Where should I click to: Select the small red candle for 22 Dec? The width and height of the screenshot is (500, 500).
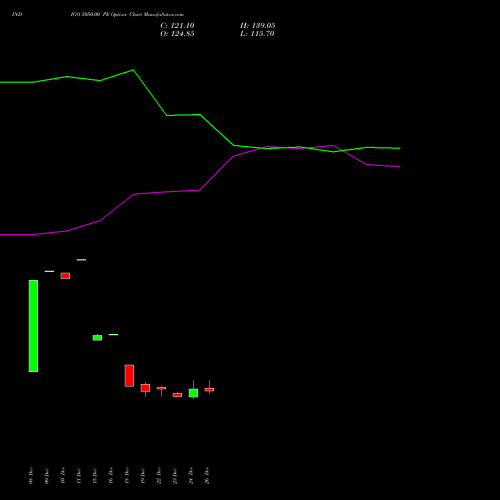tap(161, 388)
